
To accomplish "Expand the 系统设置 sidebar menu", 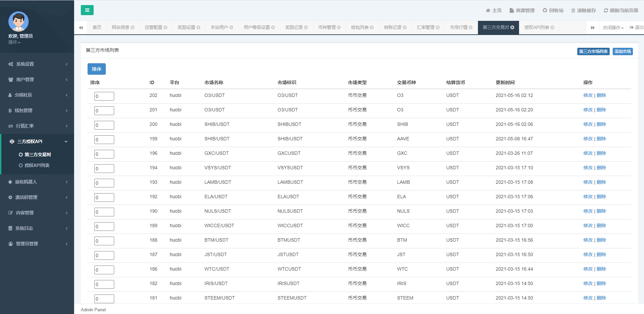I will 37,64.
